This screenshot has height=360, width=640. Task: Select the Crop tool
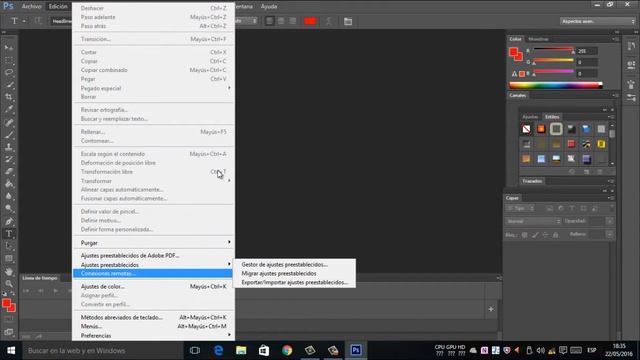pyautogui.click(x=9, y=97)
